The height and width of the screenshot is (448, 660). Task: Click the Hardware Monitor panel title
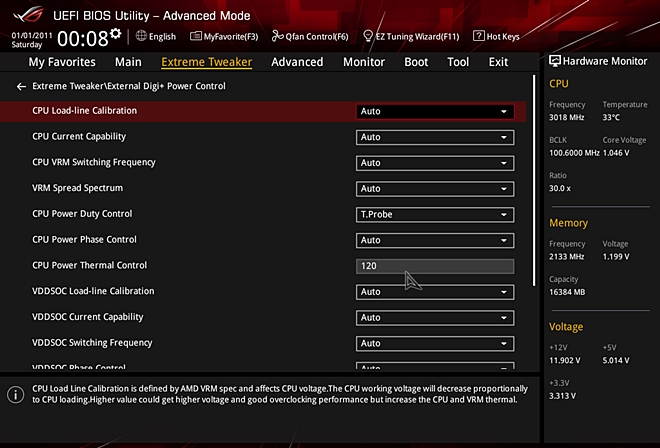pyautogui.click(x=605, y=61)
